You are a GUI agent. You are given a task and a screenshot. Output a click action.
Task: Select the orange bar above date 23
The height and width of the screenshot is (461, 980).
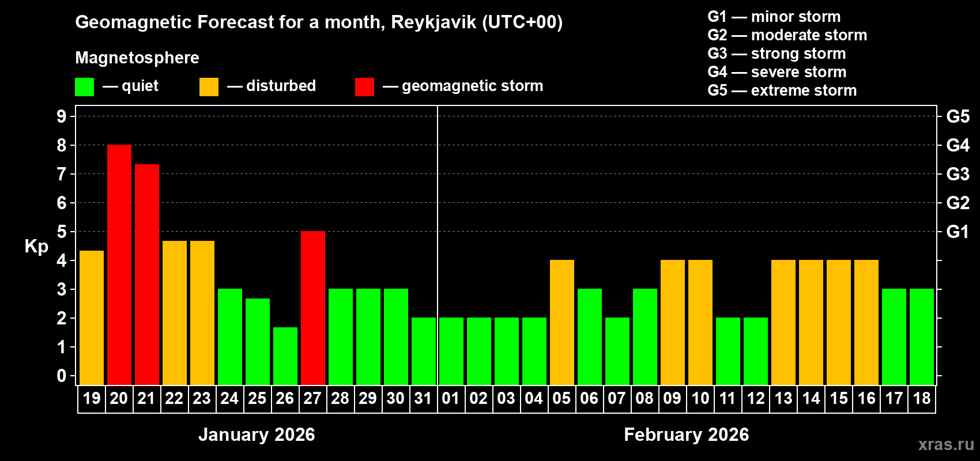[202, 313]
